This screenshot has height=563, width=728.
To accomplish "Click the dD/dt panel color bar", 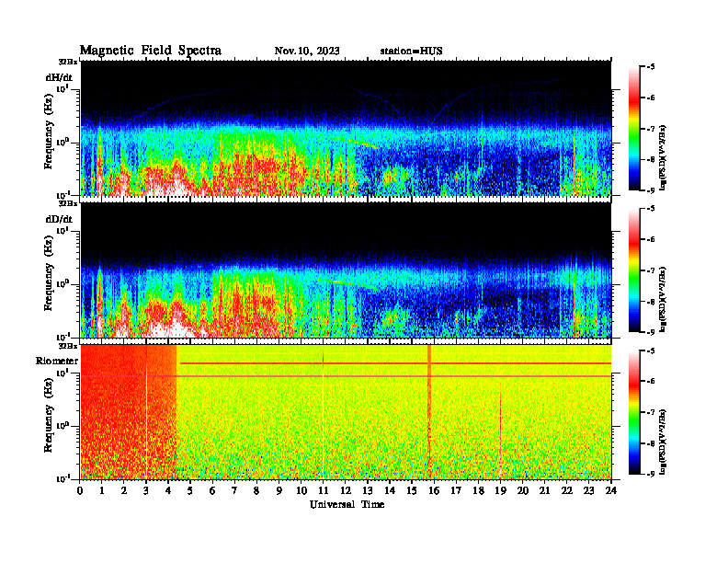I will tap(634, 270).
